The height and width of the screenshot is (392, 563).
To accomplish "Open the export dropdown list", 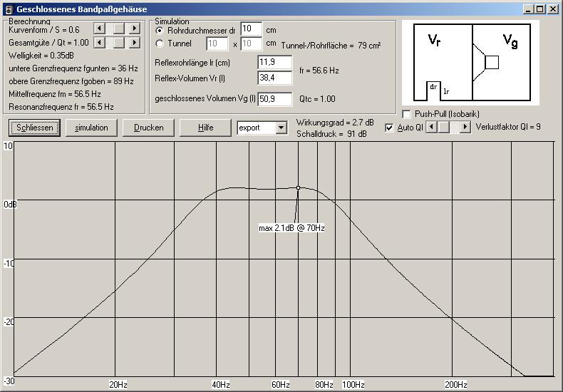I will 280,128.
